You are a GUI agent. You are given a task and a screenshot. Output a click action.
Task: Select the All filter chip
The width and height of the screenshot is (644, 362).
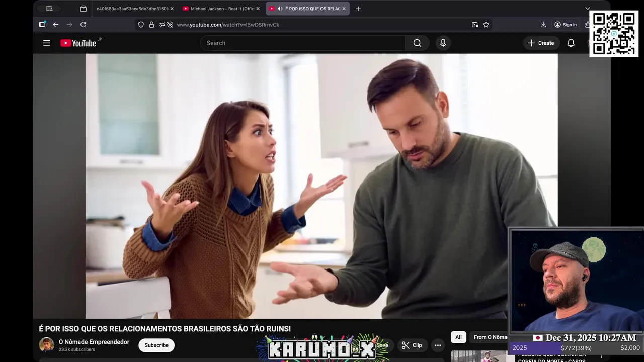coord(458,337)
